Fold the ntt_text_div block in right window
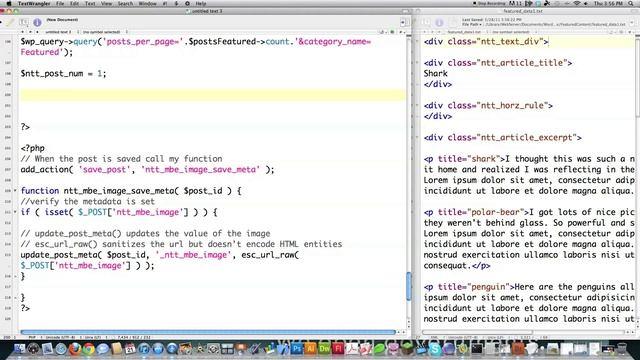 [x=417, y=41]
